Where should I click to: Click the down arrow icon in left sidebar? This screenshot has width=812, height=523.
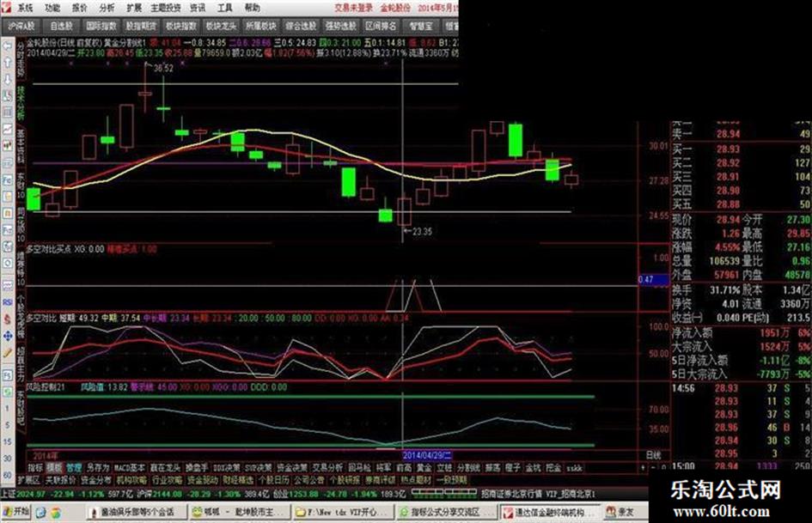7,80
